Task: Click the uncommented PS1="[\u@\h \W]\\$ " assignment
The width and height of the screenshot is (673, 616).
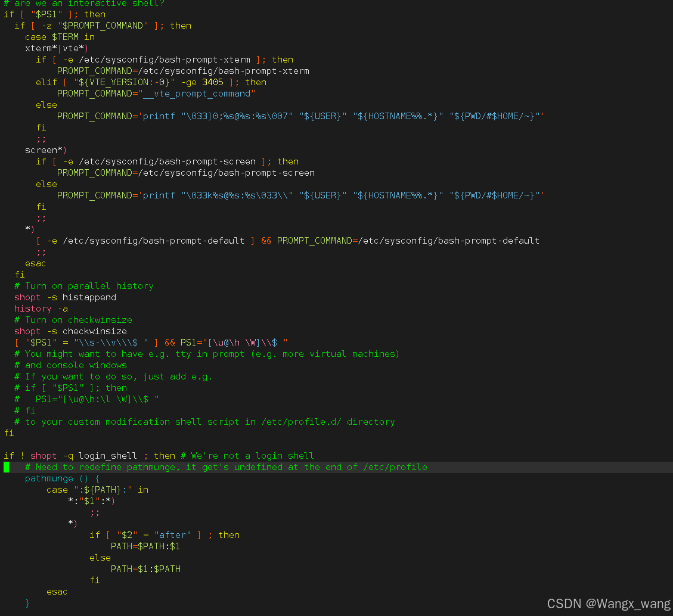Action: [234, 343]
